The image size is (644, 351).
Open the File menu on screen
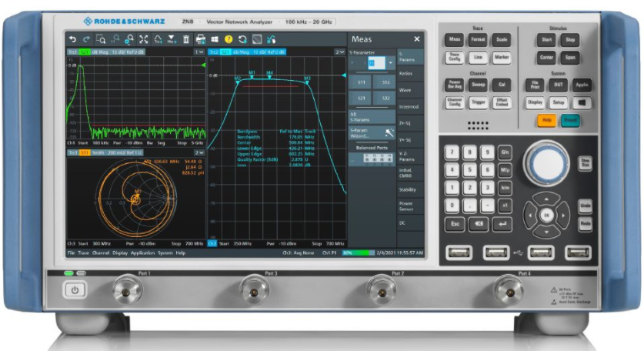point(71,252)
